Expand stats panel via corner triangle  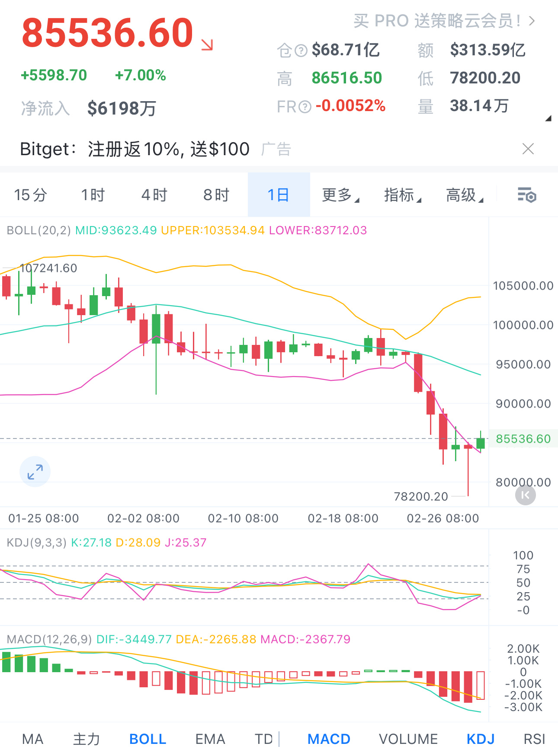[548, 118]
